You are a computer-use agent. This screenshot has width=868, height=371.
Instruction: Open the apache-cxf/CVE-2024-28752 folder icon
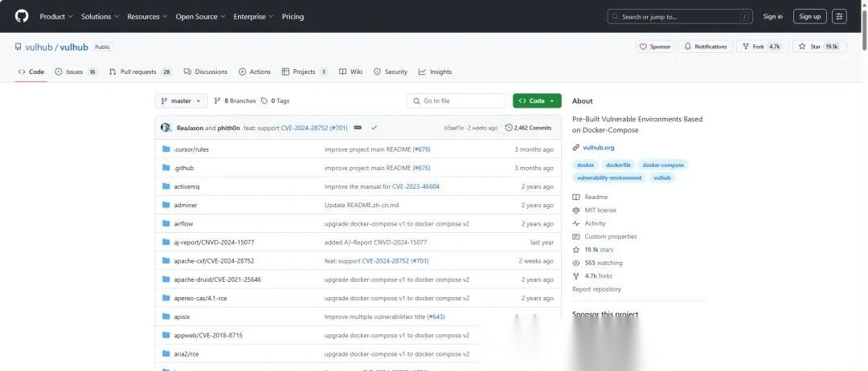[166, 260]
